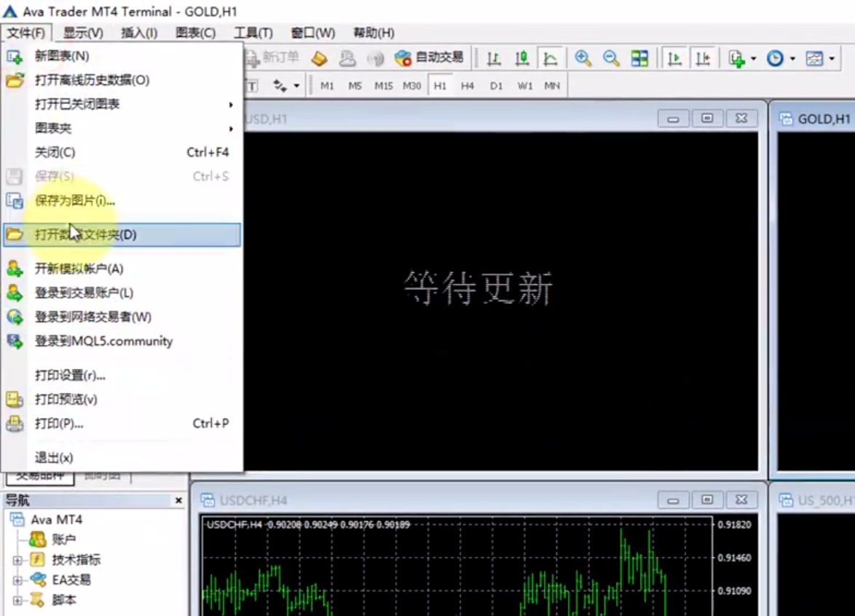Expand 脚本 tree node
The height and width of the screenshot is (616, 855).
(x=17, y=600)
